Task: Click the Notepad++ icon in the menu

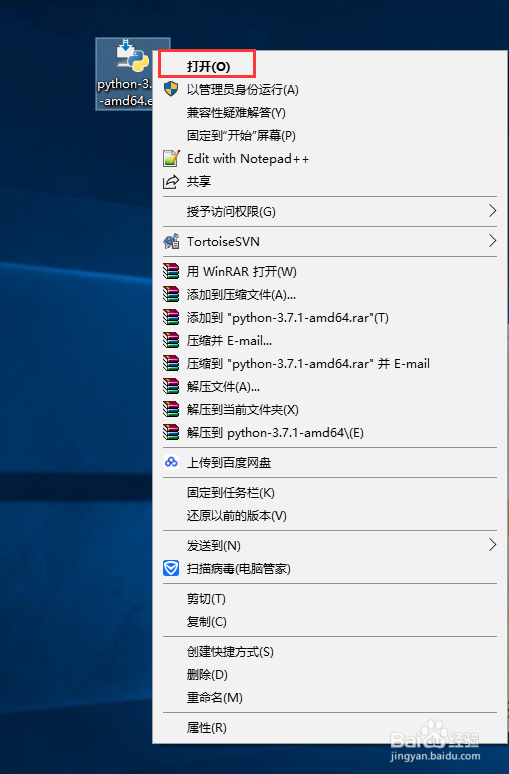Action: tap(171, 158)
